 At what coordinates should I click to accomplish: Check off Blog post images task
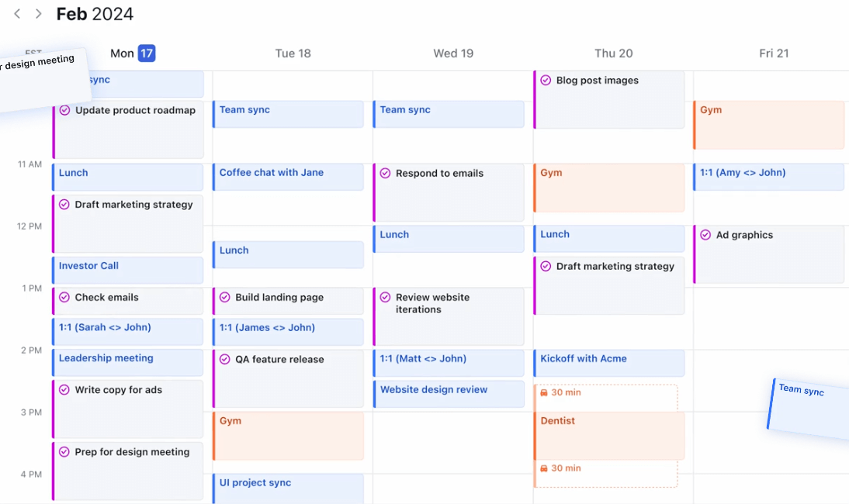click(x=546, y=80)
